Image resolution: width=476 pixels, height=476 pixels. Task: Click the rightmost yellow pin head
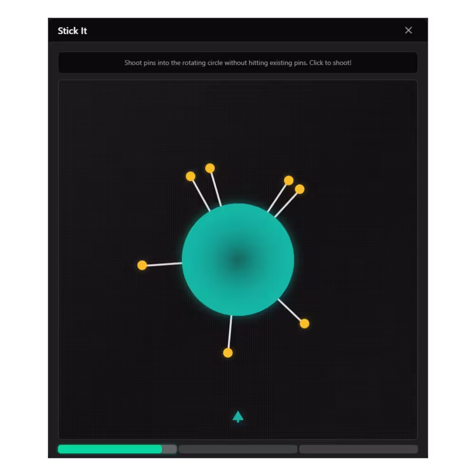pyautogui.click(x=305, y=324)
